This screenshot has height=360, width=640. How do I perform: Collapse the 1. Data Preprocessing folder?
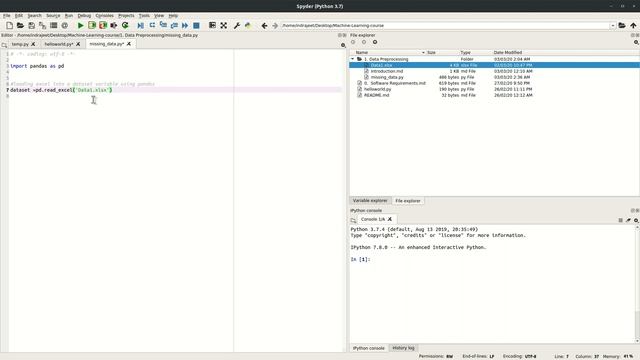pyautogui.click(x=353, y=59)
